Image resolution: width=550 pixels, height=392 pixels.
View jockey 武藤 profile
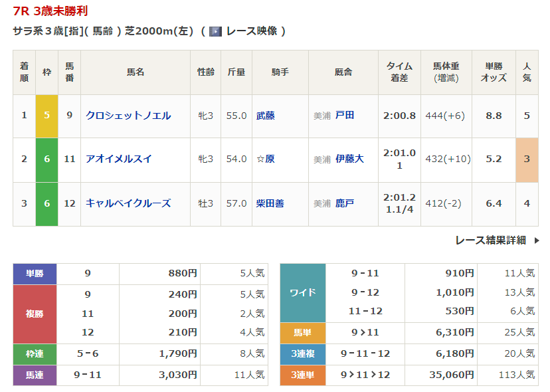click(266, 116)
